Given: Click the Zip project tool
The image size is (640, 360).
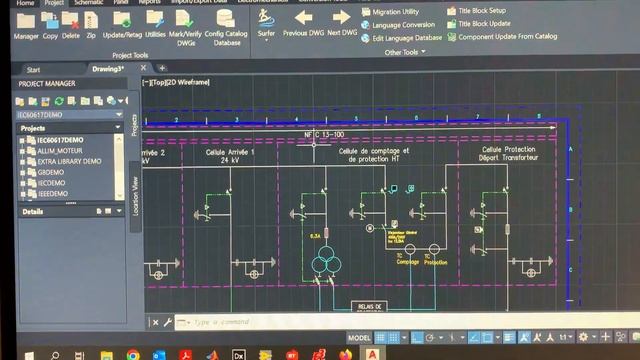Looking at the screenshot, I should [x=91, y=25].
